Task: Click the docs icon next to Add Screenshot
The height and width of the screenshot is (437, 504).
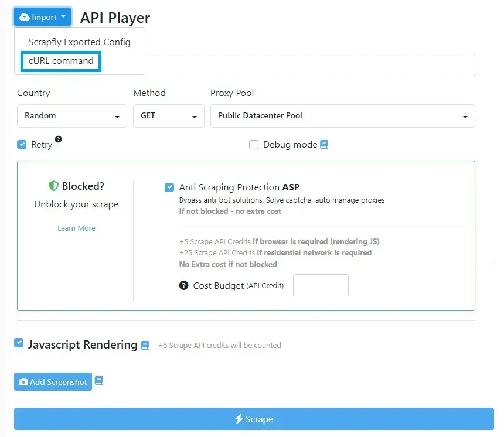Action: coord(98,380)
